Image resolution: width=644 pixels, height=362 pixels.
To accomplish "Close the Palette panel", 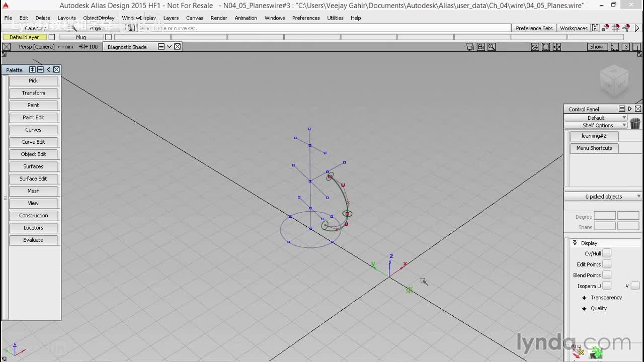I will [x=56, y=69].
